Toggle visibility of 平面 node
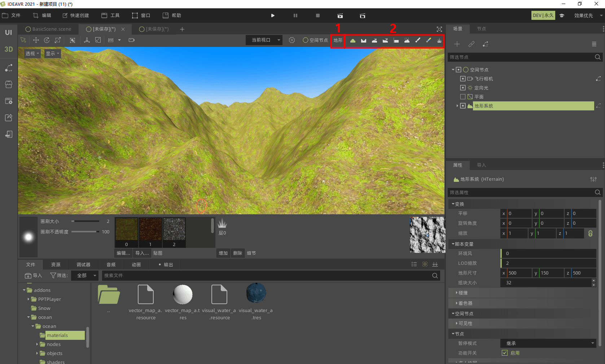Screen dimensions: 605x364 point(463,97)
